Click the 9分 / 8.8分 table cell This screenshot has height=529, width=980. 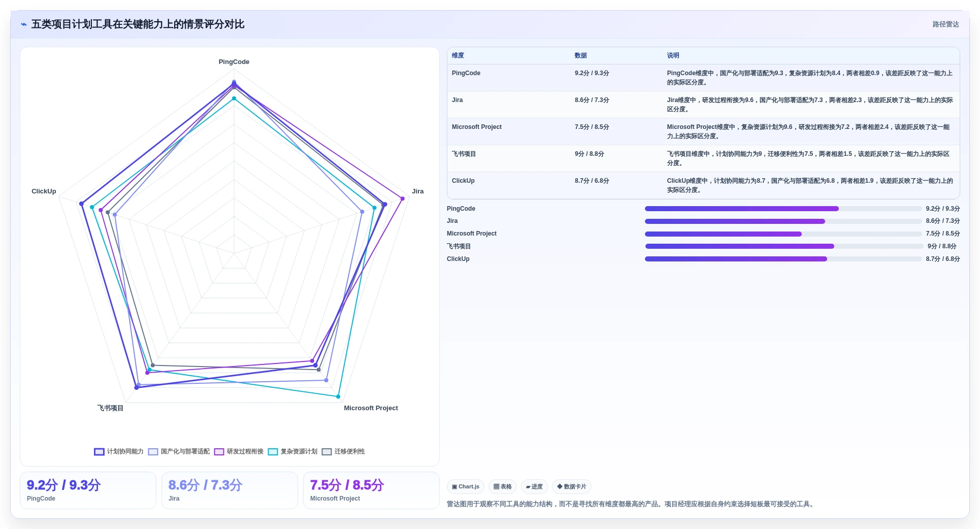[x=590, y=154]
